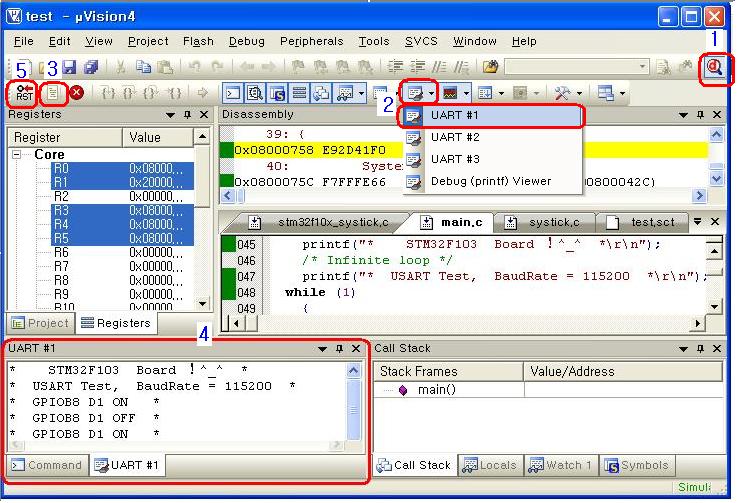Click the main() stack frame icon
Screen dimensions: 737x503
click(x=403, y=390)
